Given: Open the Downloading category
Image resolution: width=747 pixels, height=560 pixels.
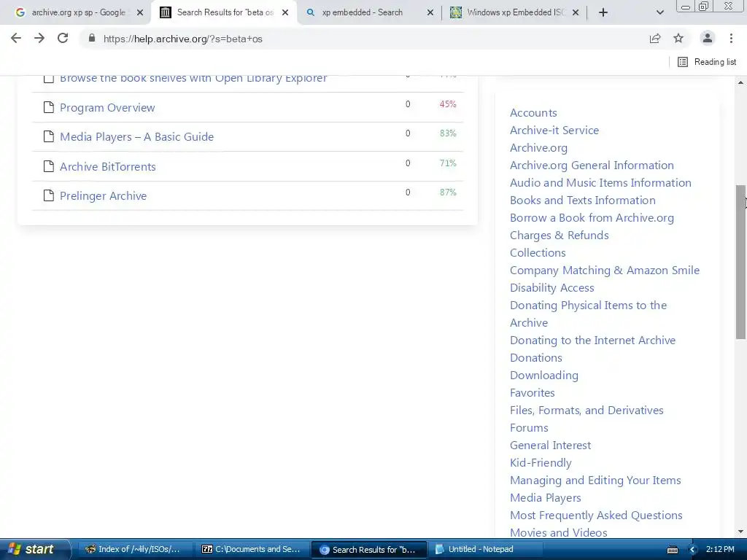Looking at the screenshot, I should click(x=544, y=376).
